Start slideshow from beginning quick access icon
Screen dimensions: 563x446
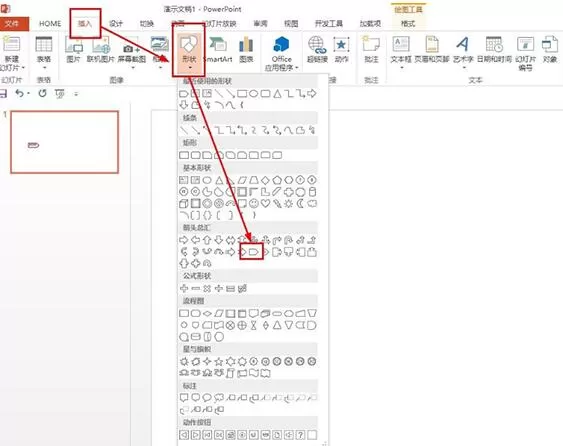coord(60,94)
